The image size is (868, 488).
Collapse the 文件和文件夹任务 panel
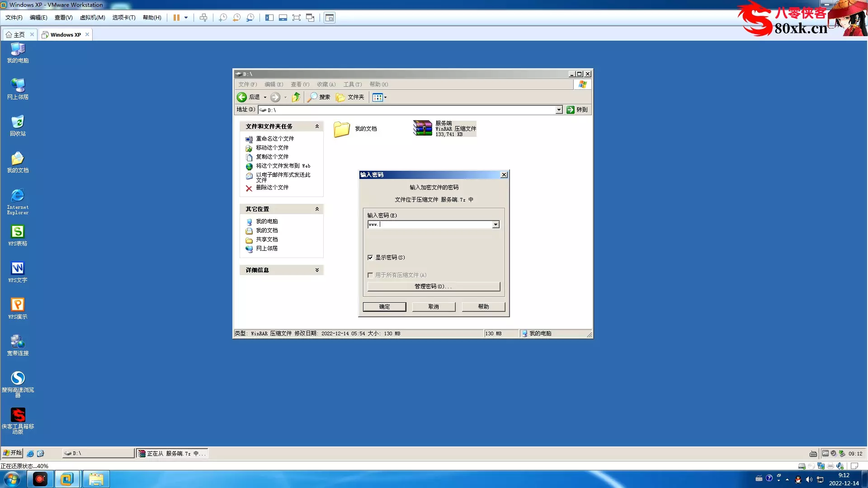(317, 127)
